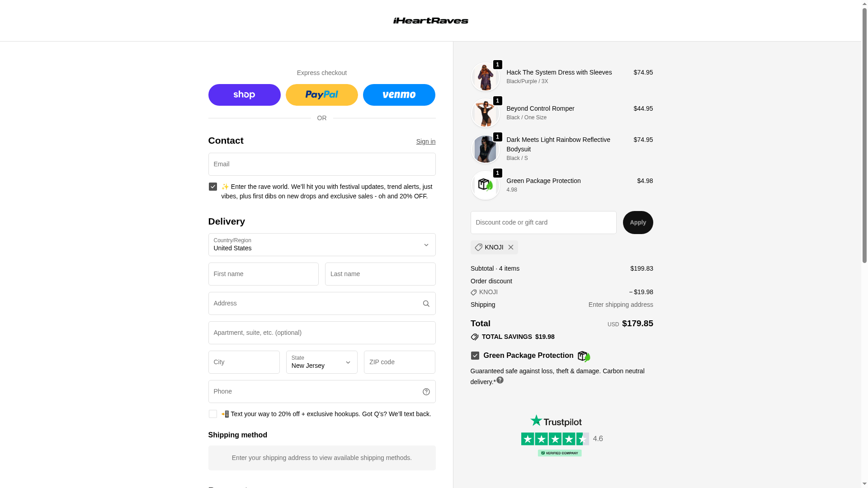
Task: Open Hack The System Dress thumbnail
Action: tap(485, 77)
